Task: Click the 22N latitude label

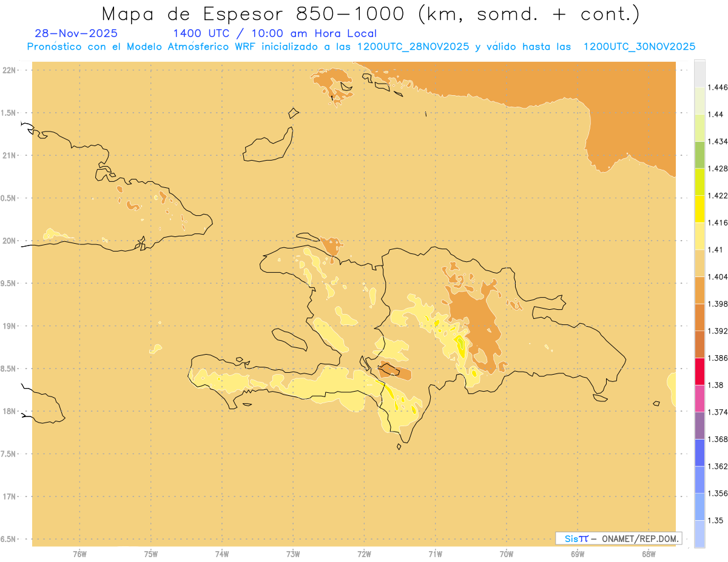Action: click(x=10, y=70)
